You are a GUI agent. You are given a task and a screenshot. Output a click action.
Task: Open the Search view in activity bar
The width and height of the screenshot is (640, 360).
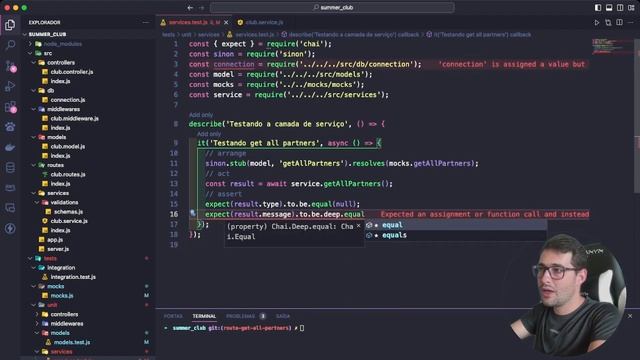10,45
